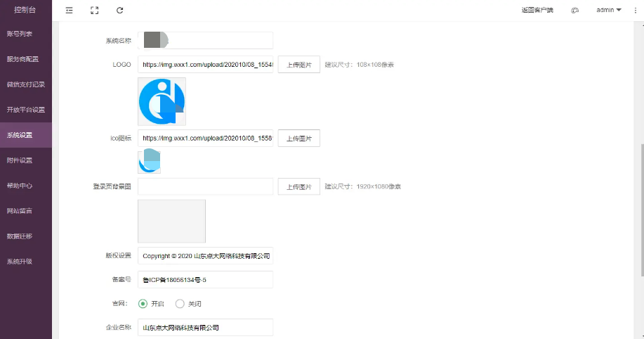
Task: Collapse the sidebar menu toggle icon
Action: click(x=69, y=11)
